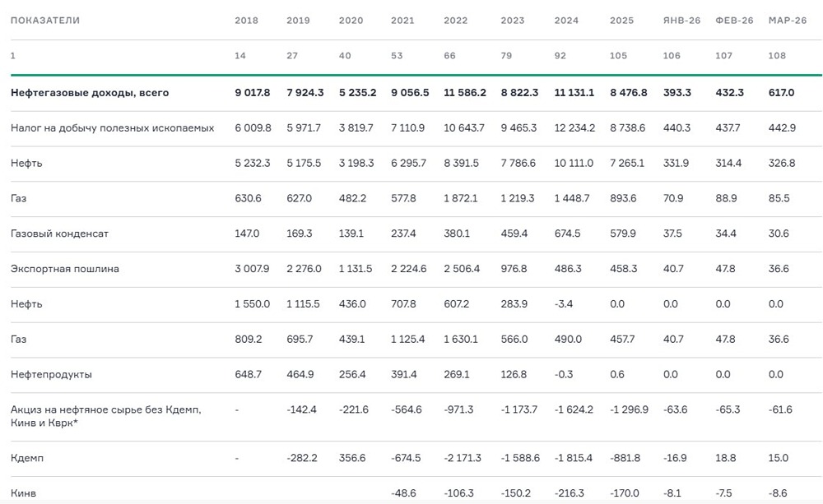This screenshot has width=823, height=504.
Task: Click the МАР-26 column header
Action: pos(787,21)
